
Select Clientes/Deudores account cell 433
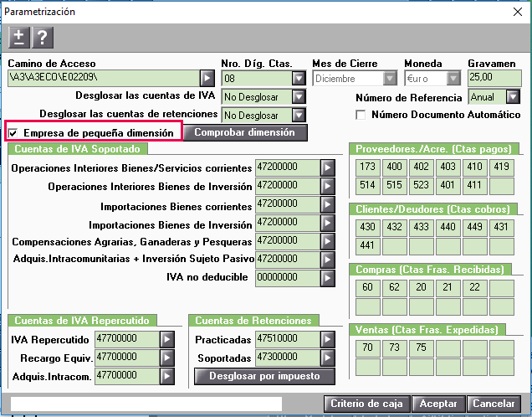pyautogui.click(x=422, y=227)
